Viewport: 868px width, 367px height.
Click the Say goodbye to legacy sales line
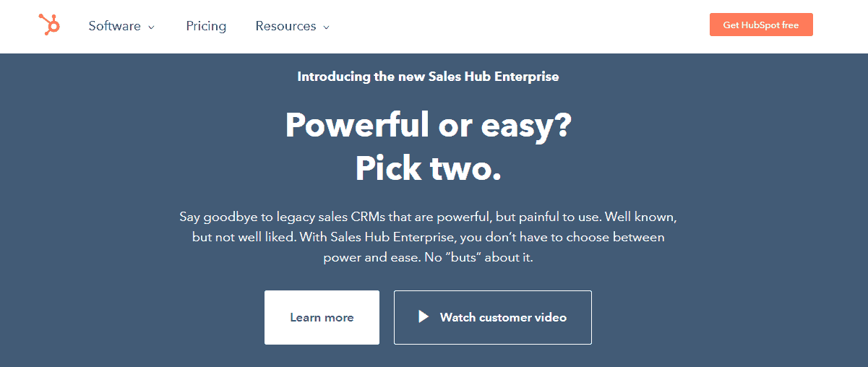point(428,217)
